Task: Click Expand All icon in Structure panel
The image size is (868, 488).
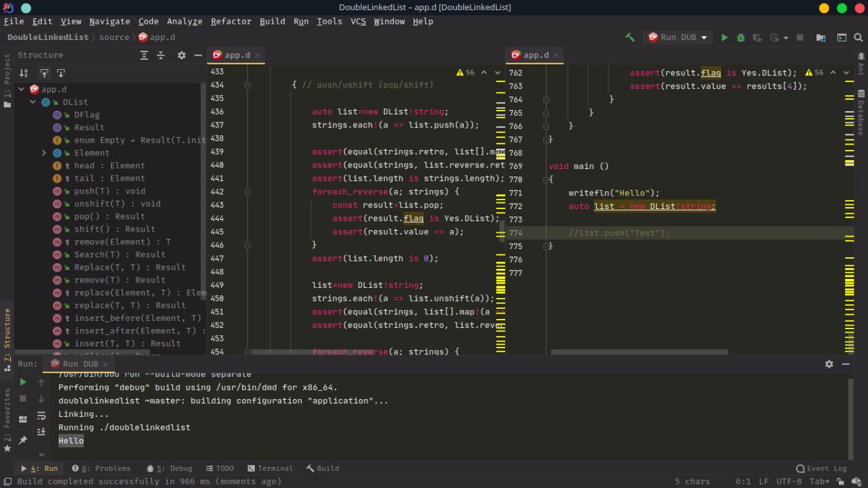Action: point(144,56)
